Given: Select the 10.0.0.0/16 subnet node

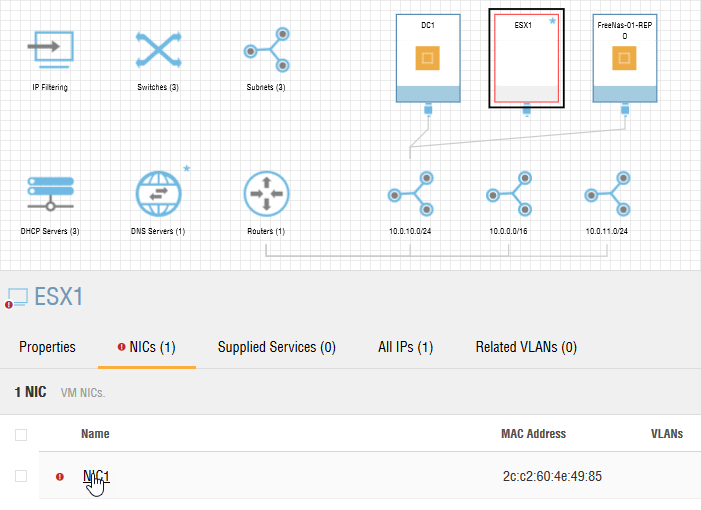Looking at the screenshot, I should tap(509, 194).
